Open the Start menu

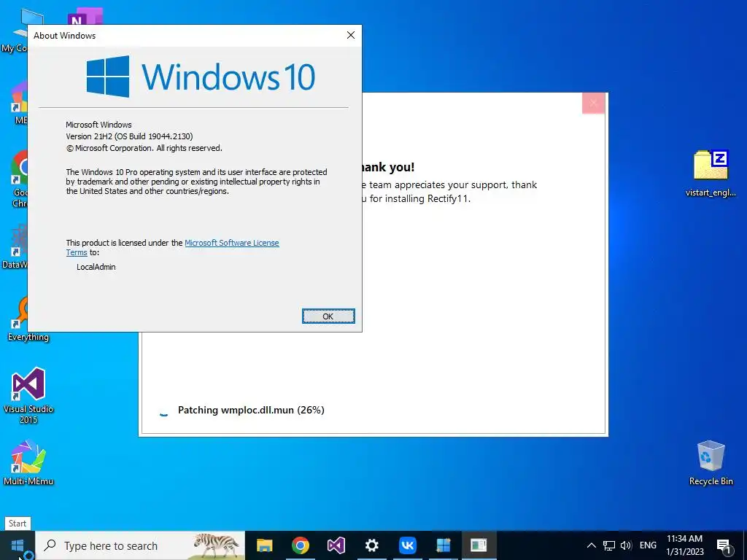click(18, 545)
